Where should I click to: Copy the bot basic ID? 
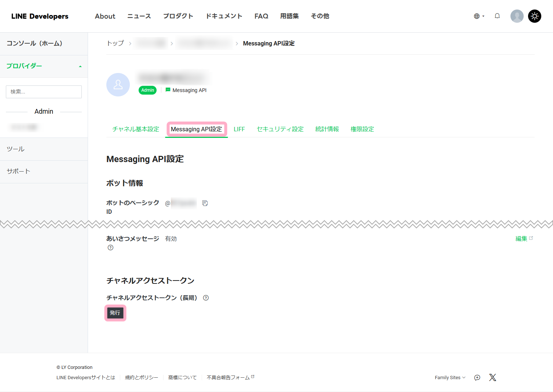point(205,203)
